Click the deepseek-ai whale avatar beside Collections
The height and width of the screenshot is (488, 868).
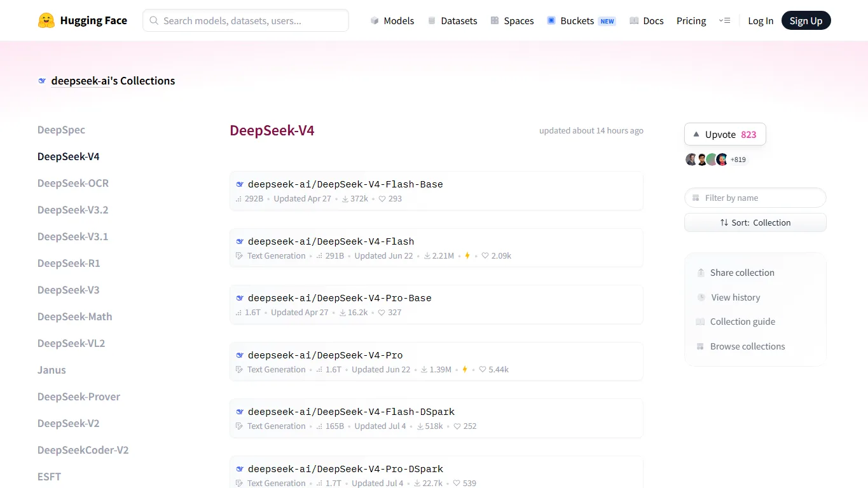pyautogui.click(x=42, y=81)
